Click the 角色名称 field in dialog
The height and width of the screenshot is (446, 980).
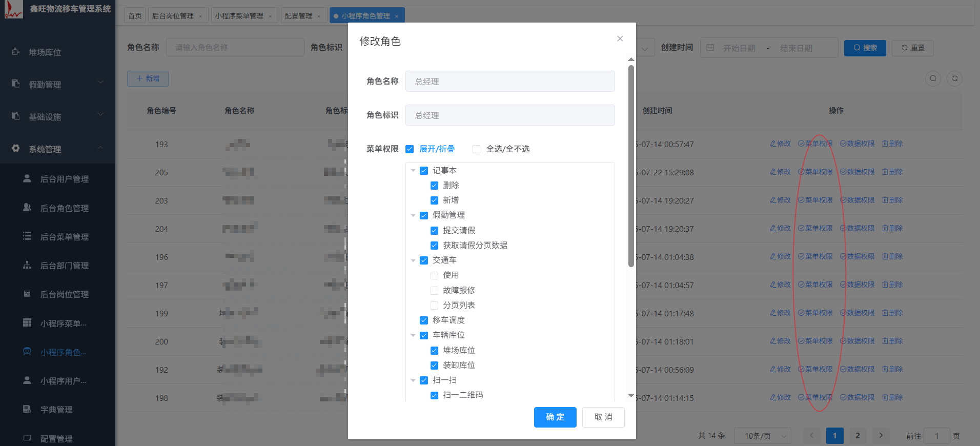(x=510, y=81)
